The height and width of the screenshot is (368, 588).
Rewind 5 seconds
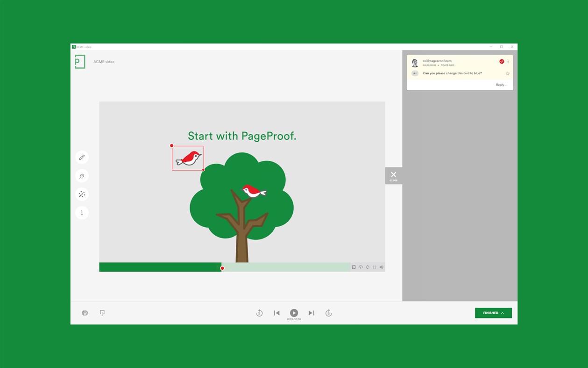[x=259, y=313]
